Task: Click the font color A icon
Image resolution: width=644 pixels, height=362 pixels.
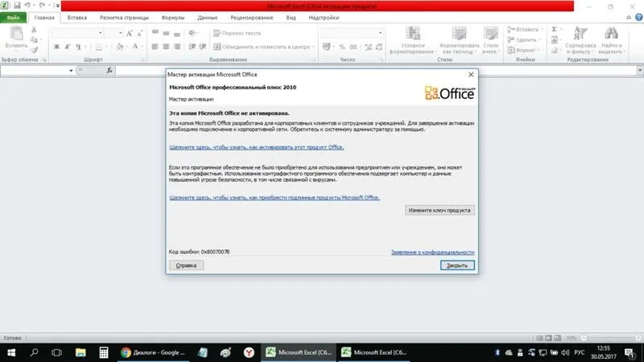Action: (x=134, y=47)
